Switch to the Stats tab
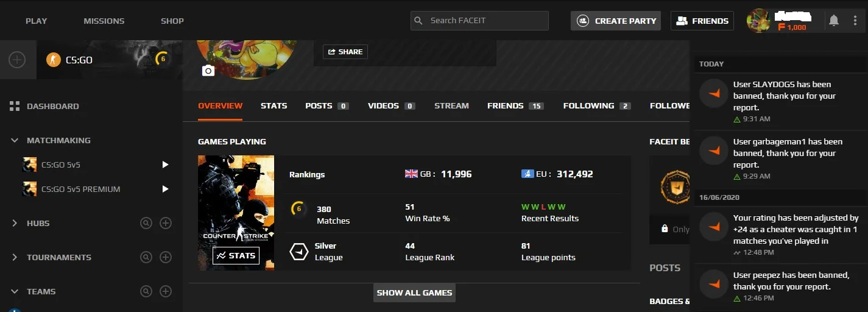This screenshot has height=312, width=868. (x=274, y=105)
